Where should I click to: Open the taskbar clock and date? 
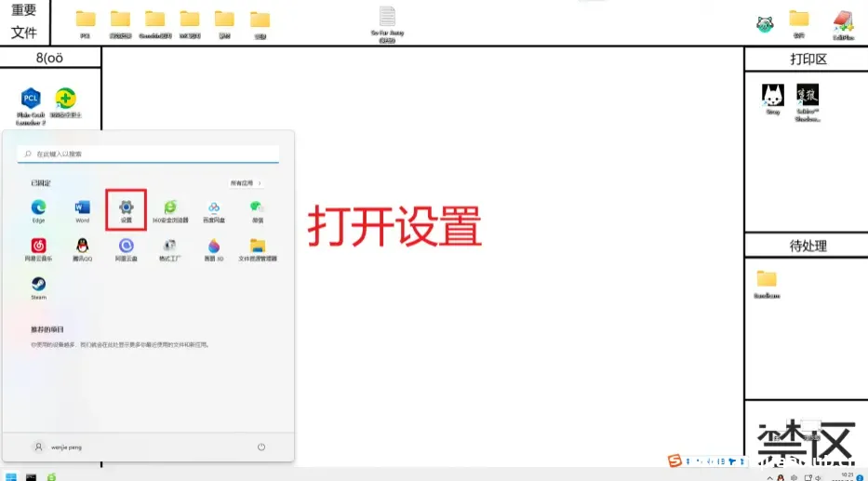[847, 476]
